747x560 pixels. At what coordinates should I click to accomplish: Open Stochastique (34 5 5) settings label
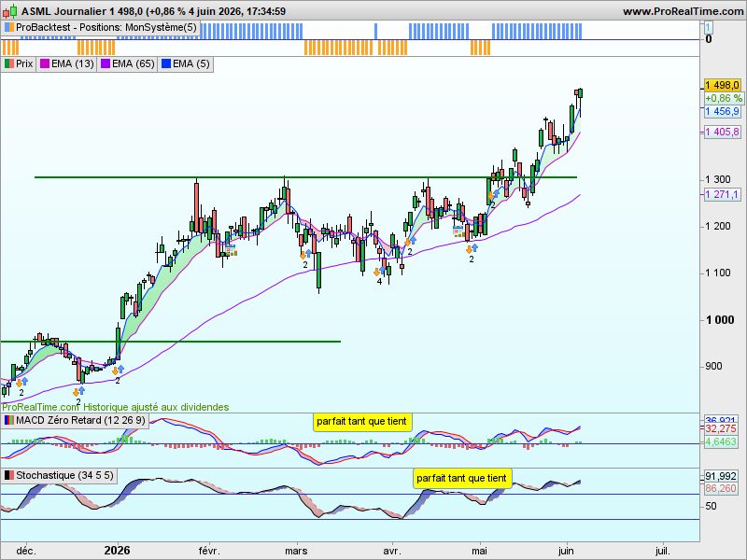[x=64, y=475]
